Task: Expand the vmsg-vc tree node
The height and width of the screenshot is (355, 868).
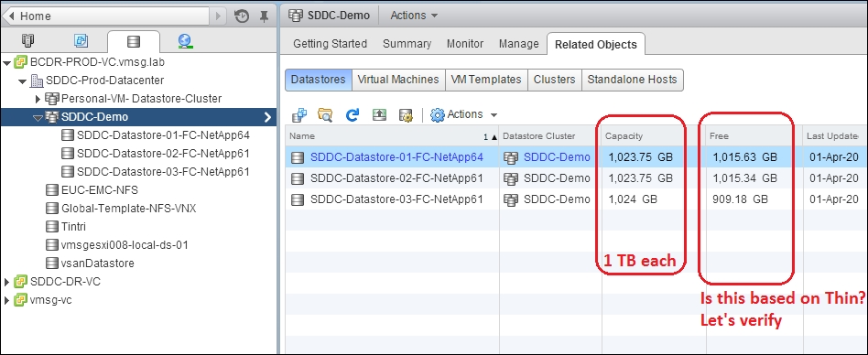Action: 6,301
